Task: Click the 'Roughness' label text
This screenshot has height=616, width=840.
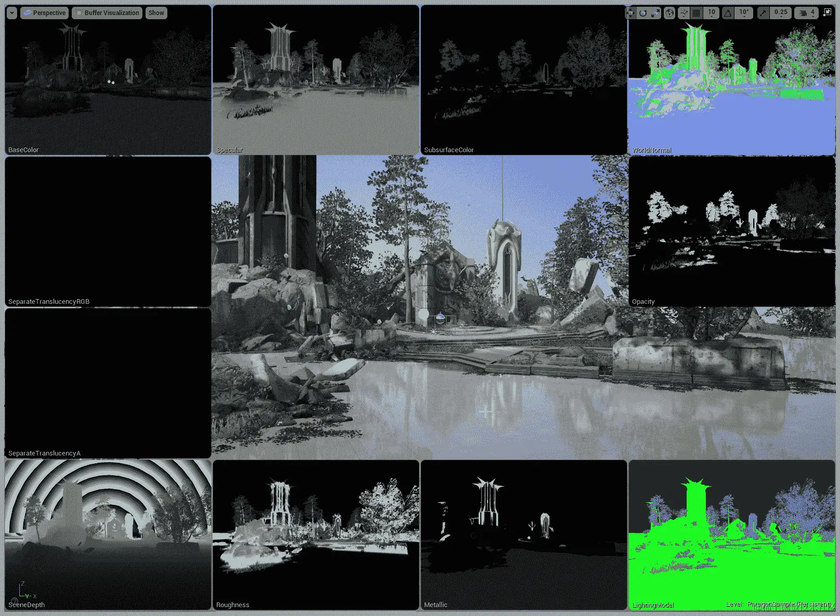Action: coord(232,605)
